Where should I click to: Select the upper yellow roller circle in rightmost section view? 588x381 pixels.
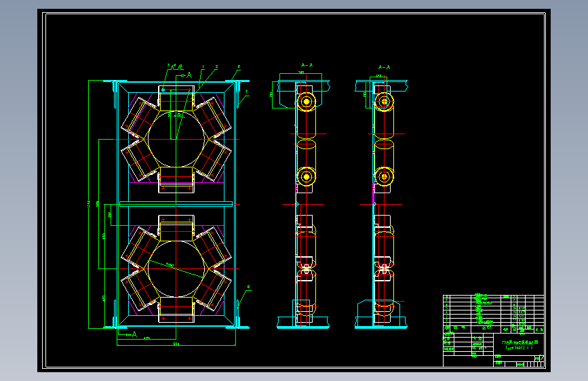[384, 102]
